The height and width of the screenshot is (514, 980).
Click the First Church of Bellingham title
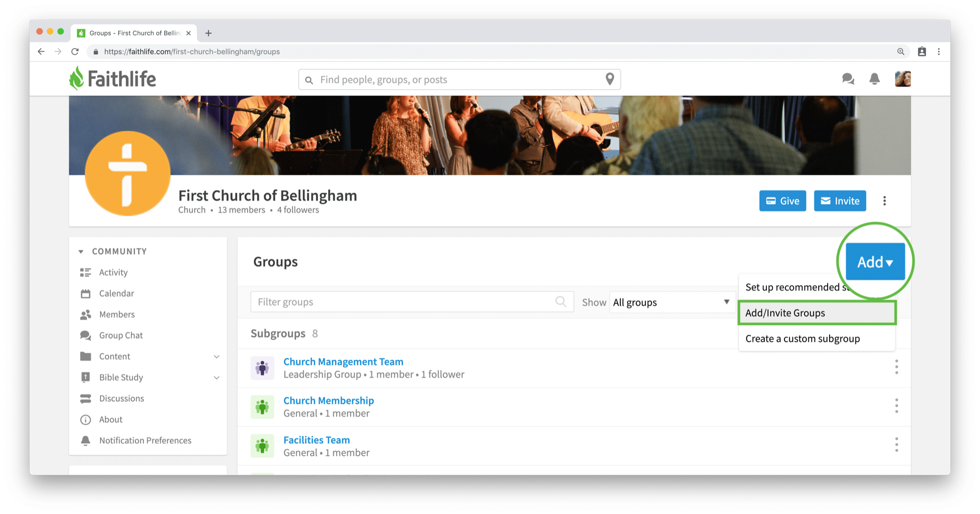pos(268,195)
